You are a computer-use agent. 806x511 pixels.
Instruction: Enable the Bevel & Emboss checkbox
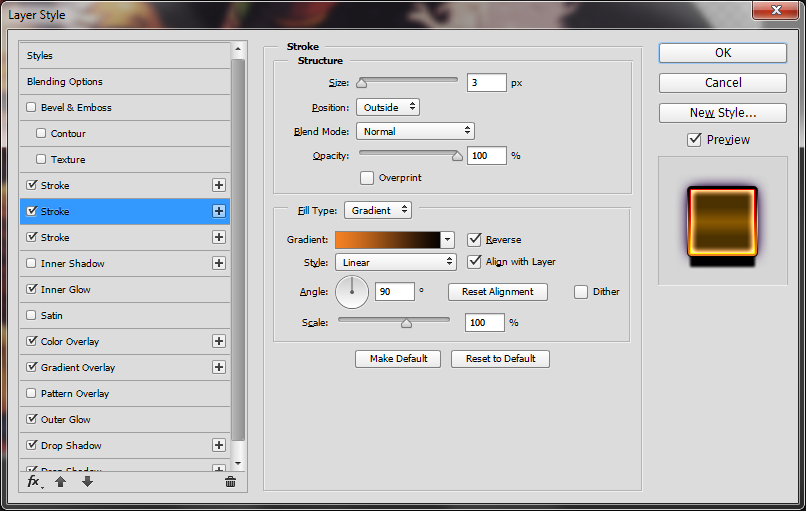(31, 107)
